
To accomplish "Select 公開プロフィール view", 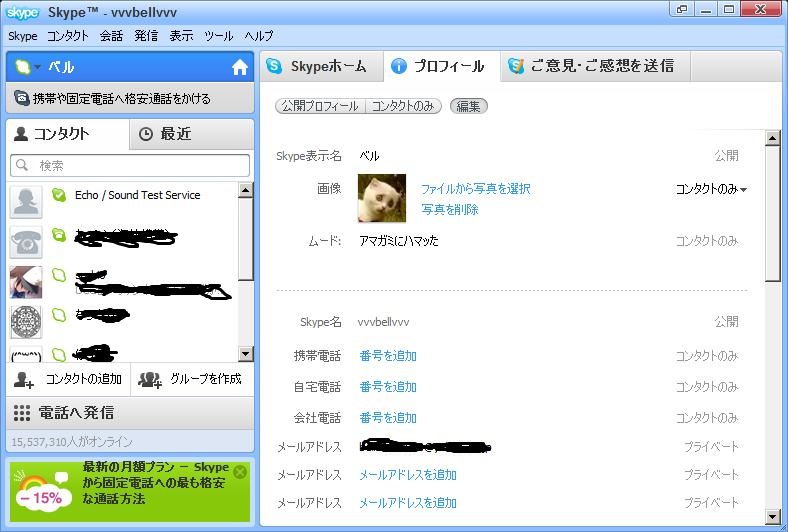I will click(320, 106).
